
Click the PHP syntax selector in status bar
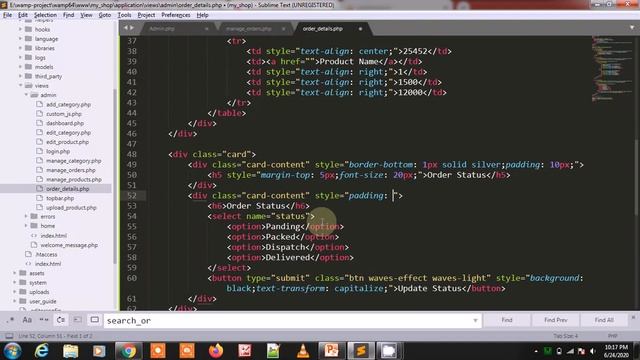point(612,336)
